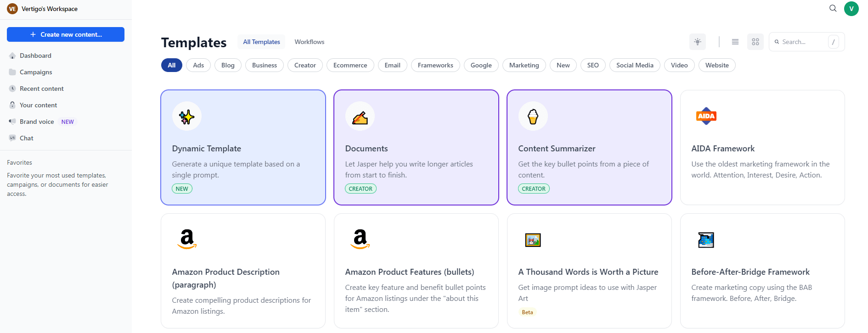Image resolution: width=868 pixels, height=333 pixels.
Task: Toggle the light bulb theme icon
Action: [697, 42]
